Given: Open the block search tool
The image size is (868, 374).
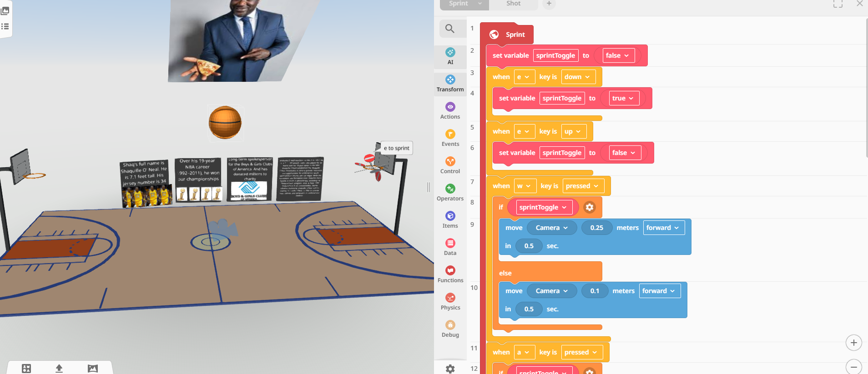Looking at the screenshot, I should 450,29.
